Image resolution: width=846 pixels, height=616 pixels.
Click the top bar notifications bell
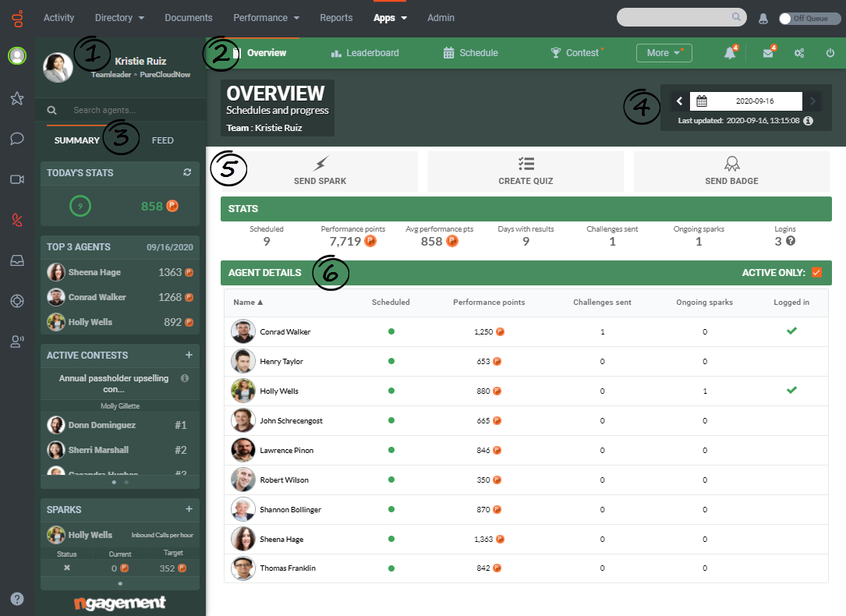(763, 19)
